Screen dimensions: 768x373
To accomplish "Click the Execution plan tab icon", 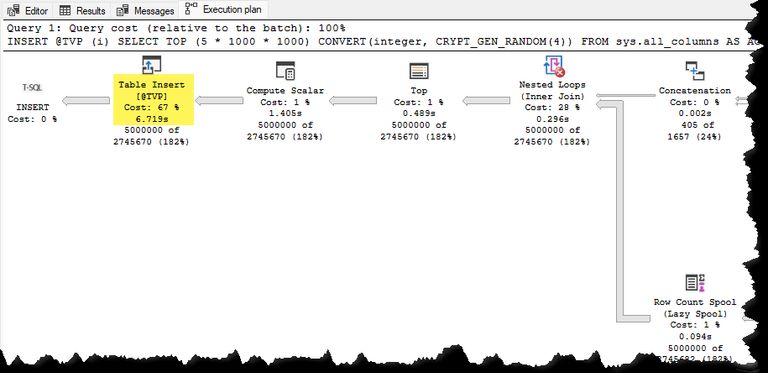I will coord(191,8).
